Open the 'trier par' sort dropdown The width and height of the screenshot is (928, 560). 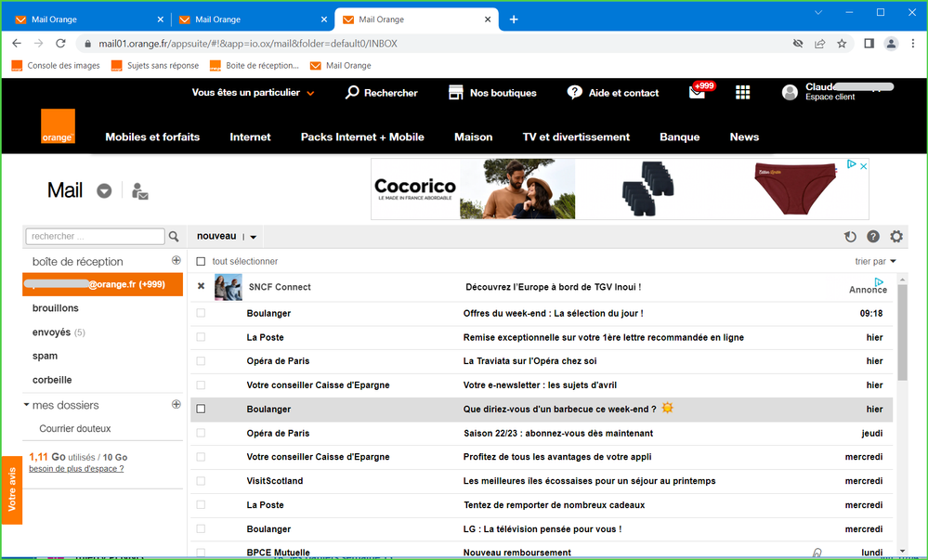click(875, 262)
